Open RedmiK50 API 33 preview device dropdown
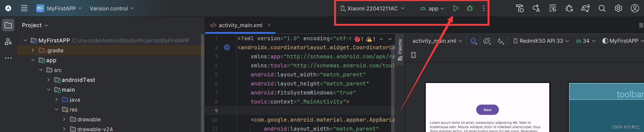The image size is (644, 132). 541,41
